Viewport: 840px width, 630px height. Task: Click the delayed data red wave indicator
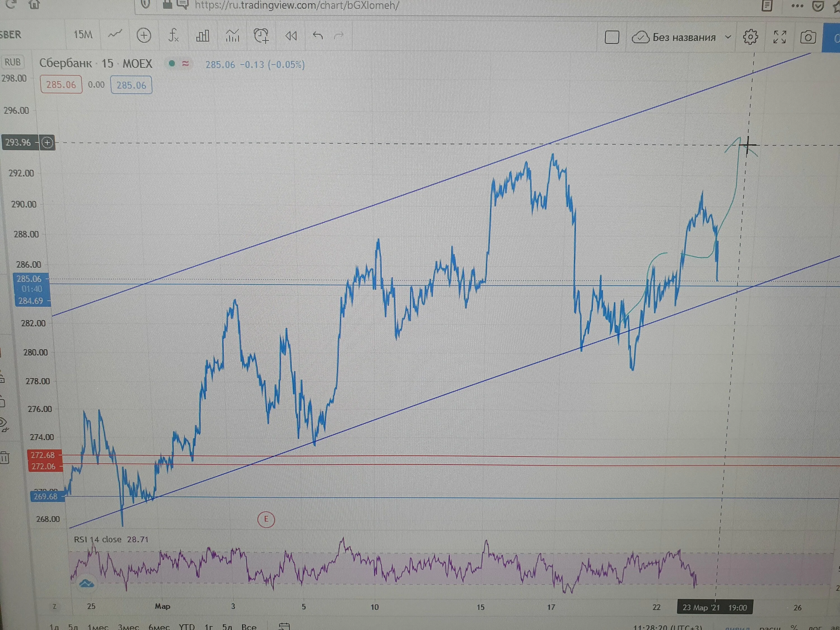pos(185,63)
